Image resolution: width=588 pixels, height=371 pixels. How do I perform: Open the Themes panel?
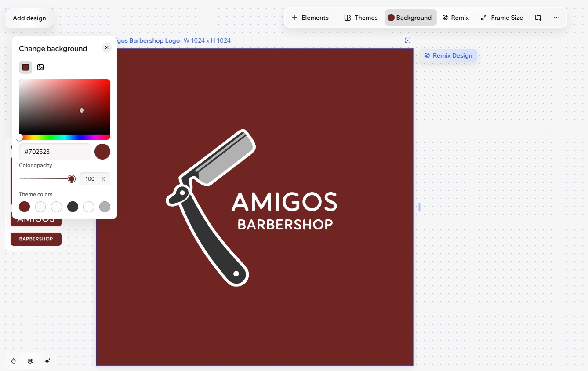[x=361, y=18]
